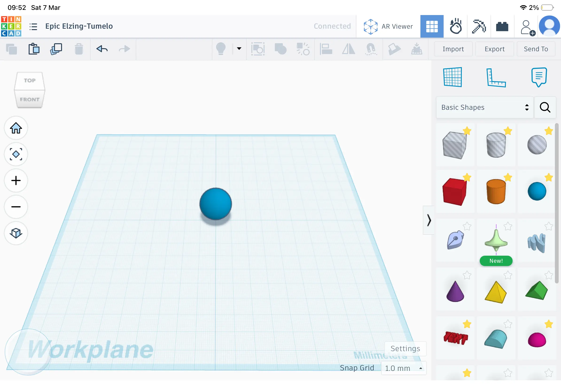561x392 pixels.
Task: Unfavorite the orange Cylinder star
Action: [x=508, y=177]
